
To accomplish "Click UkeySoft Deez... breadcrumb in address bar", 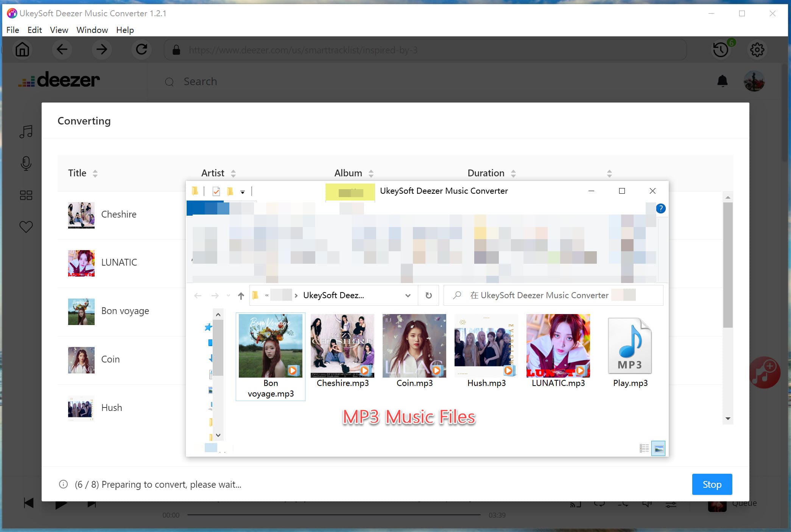I will tap(333, 296).
